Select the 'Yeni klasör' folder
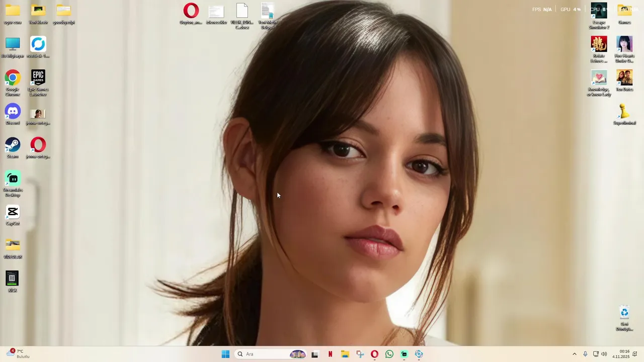644x362 pixels. click(38, 14)
